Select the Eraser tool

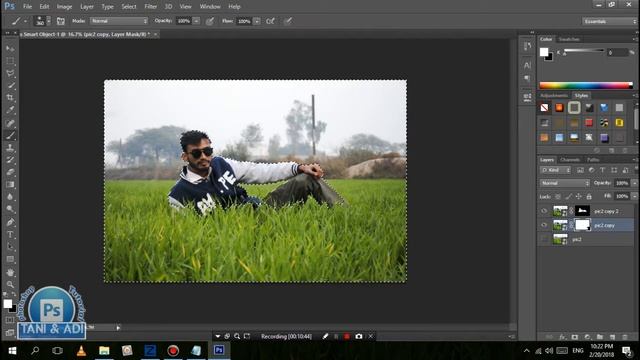(10, 172)
